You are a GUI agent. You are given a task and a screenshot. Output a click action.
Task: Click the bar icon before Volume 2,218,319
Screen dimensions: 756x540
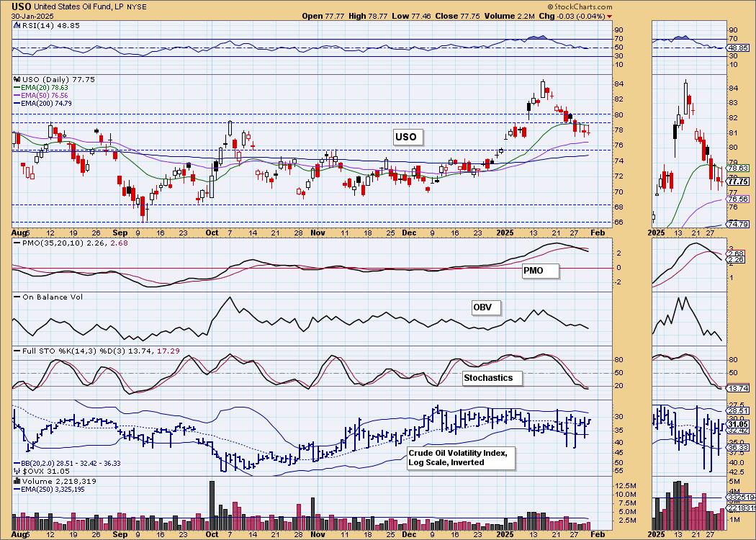[17, 481]
